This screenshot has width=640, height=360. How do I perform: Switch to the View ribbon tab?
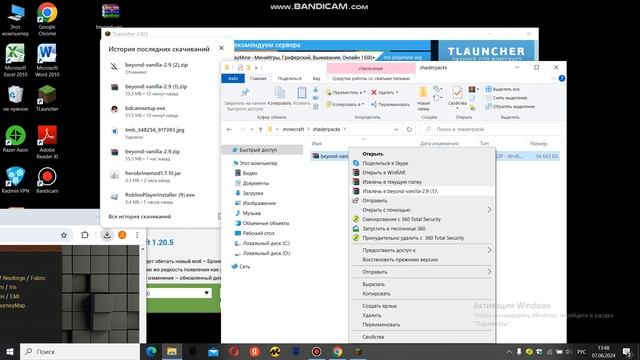pyautogui.click(x=316, y=78)
